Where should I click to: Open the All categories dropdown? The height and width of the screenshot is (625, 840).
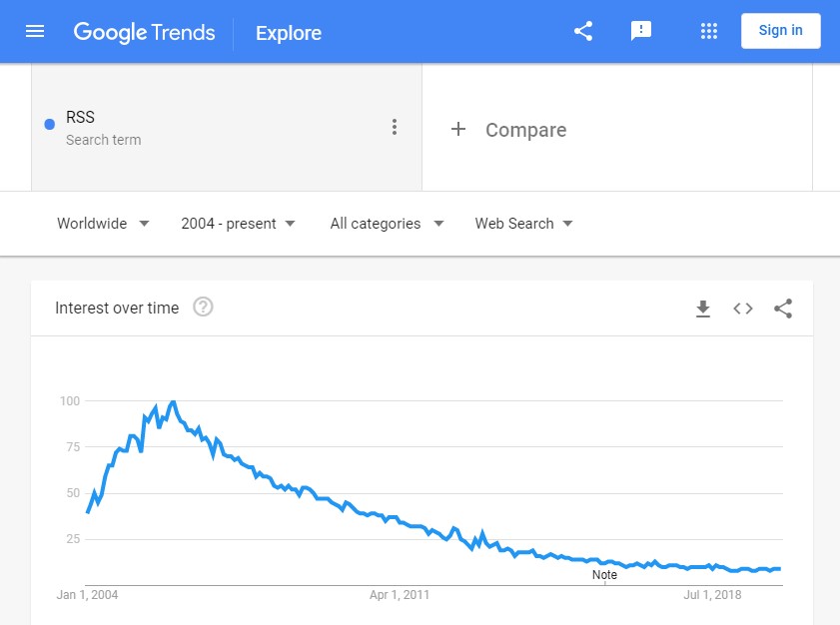(387, 224)
